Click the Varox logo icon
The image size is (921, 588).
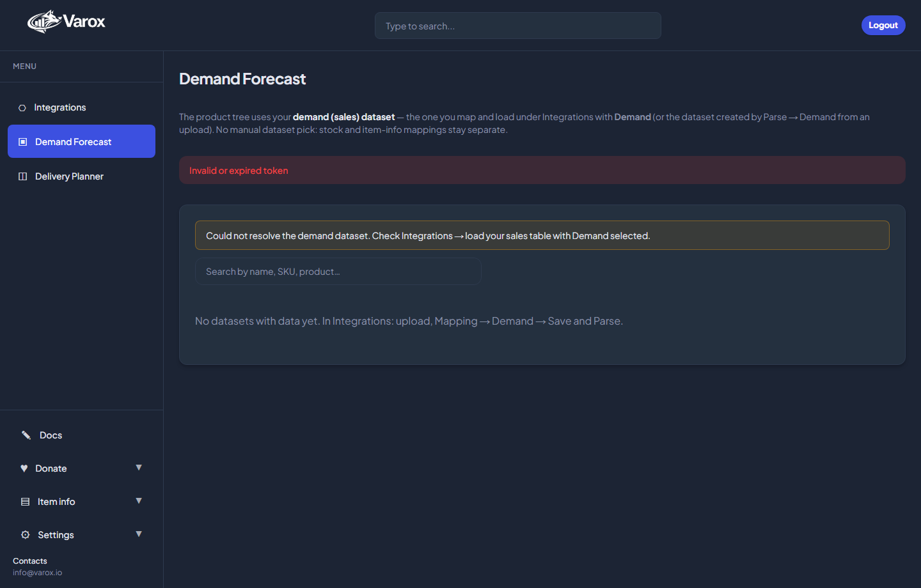click(43, 20)
